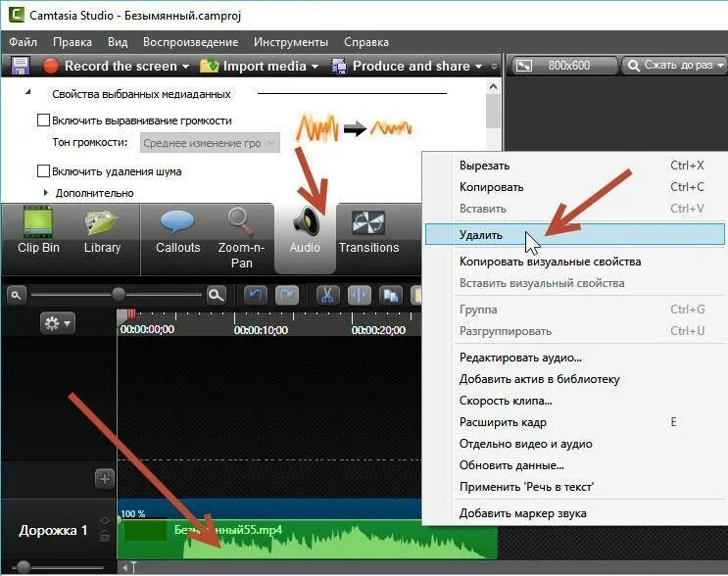Click the timeline zoom in magnifier

(217, 295)
